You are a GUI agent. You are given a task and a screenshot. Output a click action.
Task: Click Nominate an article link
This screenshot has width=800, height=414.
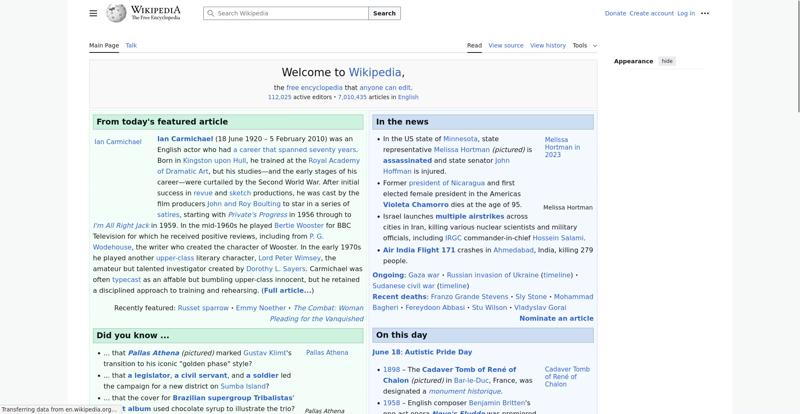coord(556,318)
